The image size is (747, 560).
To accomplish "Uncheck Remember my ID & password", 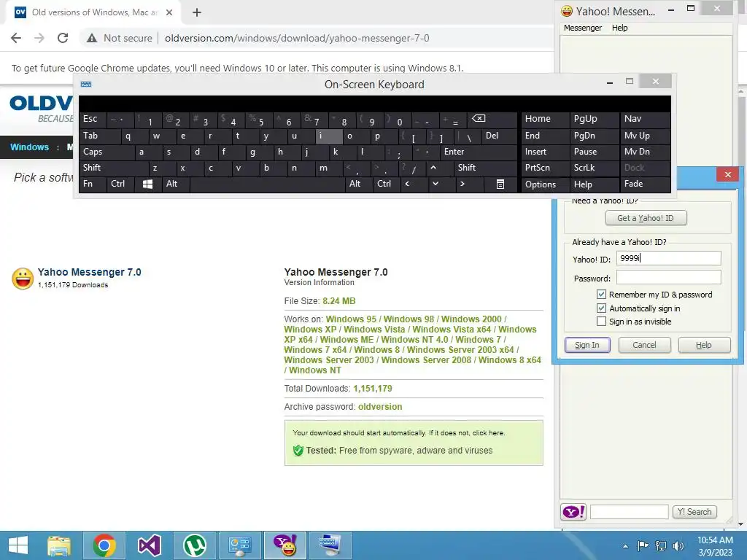I will tap(601, 295).
